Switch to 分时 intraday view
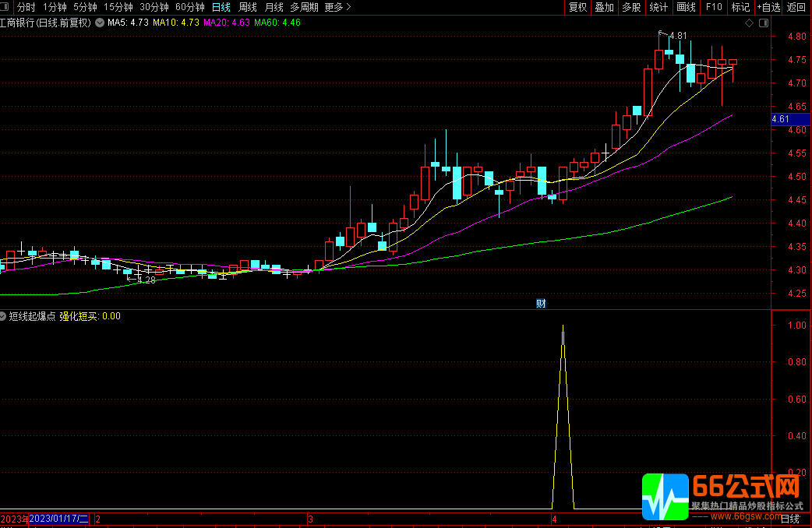Image resolution: width=812 pixels, height=528 pixels. point(26,7)
